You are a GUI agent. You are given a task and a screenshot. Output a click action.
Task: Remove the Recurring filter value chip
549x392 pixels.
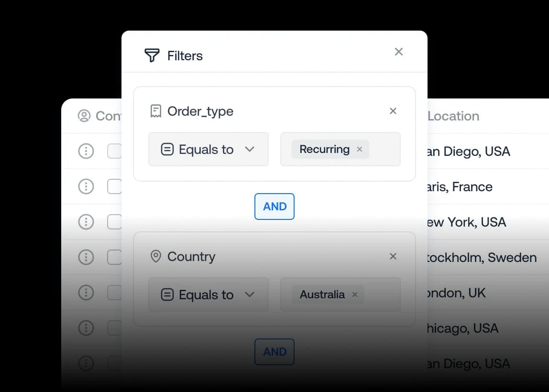coord(359,149)
